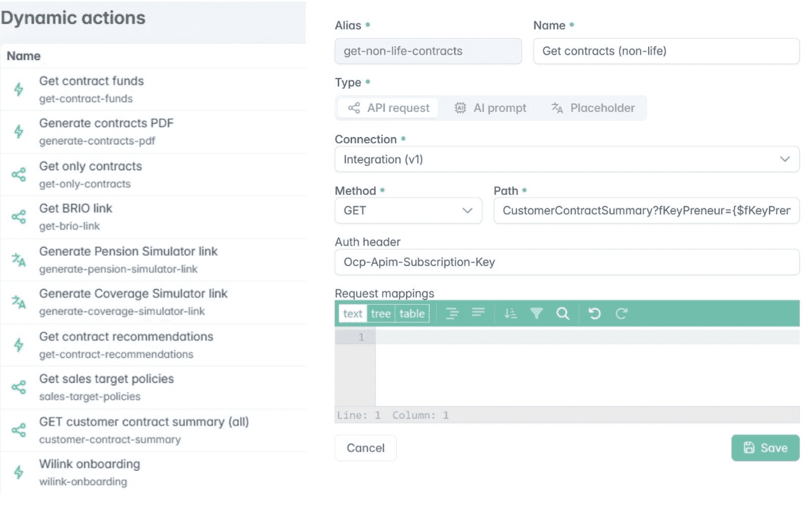
Task: Select the AI prompt type option
Action: point(490,108)
